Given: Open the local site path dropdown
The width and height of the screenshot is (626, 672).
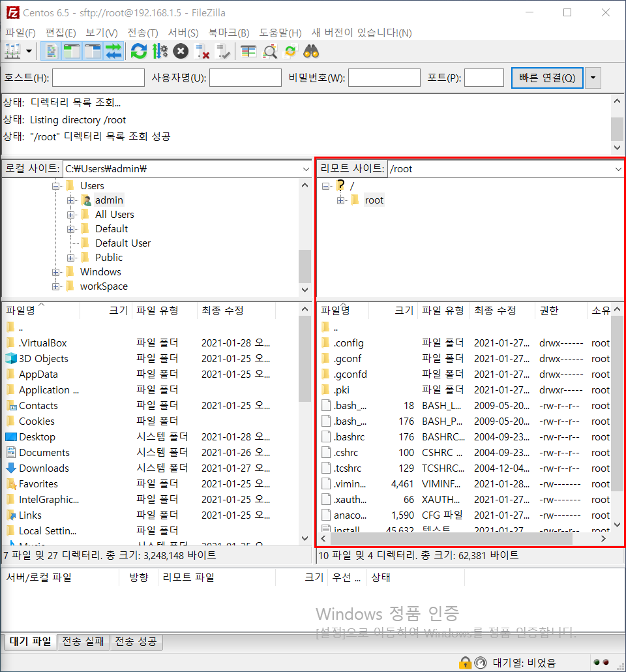Looking at the screenshot, I should pos(306,169).
